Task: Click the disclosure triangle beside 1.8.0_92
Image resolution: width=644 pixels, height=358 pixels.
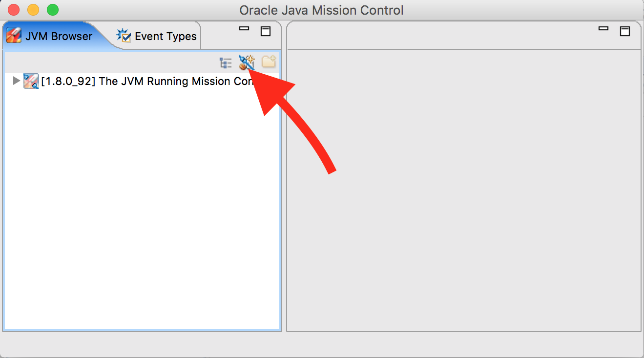Action: 16,81
